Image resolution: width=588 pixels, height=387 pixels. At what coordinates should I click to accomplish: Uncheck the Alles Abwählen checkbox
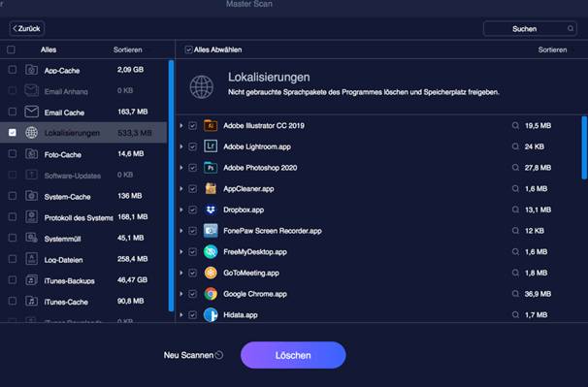point(188,49)
